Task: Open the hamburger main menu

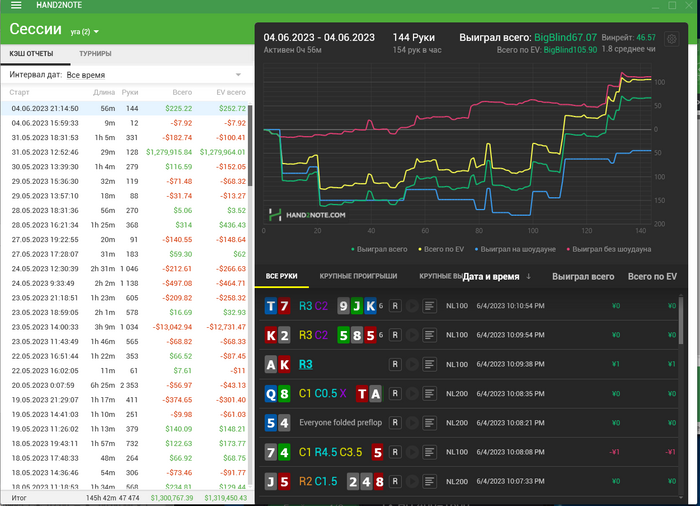Action: pyautogui.click(x=16, y=5)
